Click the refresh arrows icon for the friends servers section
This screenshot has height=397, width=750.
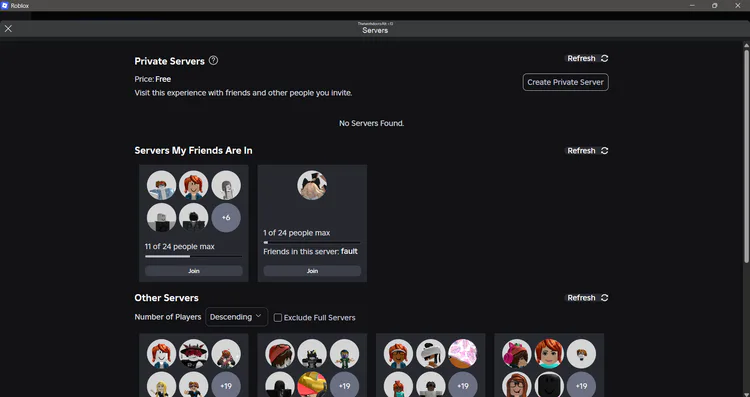(x=605, y=151)
